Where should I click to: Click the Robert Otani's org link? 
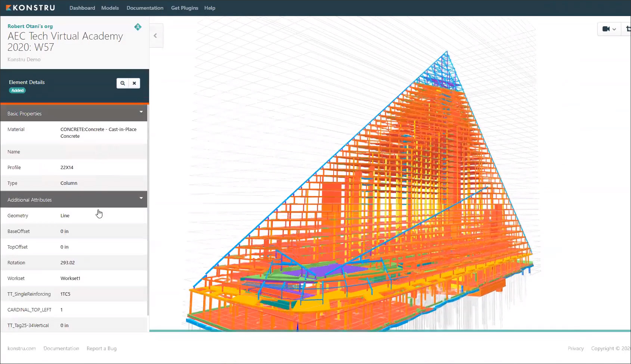(30, 26)
